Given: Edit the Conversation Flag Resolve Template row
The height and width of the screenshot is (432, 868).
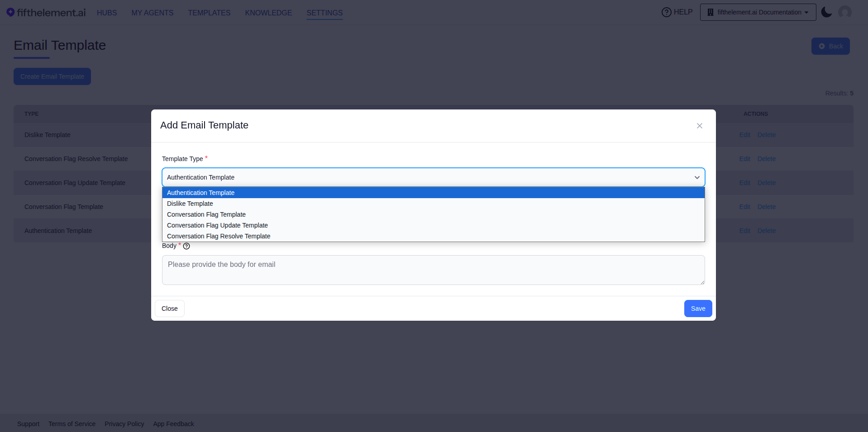Looking at the screenshot, I should [x=744, y=159].
